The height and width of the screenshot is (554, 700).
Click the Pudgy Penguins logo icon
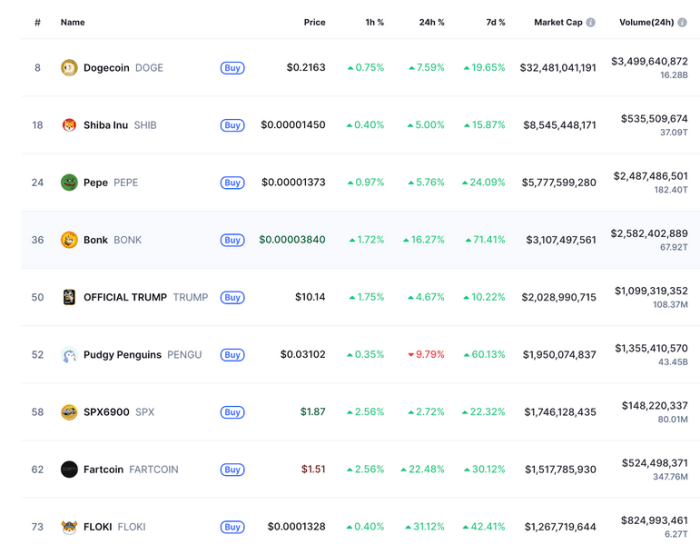(x=69, y=355)
